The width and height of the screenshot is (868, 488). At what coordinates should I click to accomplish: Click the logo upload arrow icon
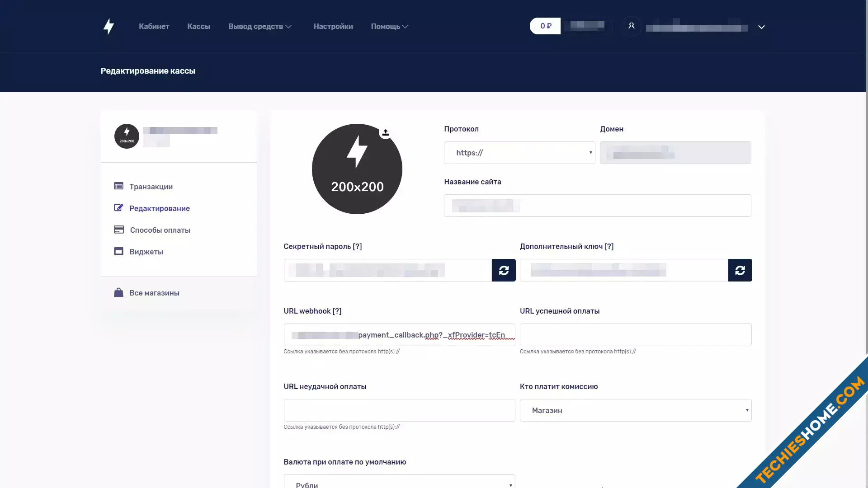(386, 132)
